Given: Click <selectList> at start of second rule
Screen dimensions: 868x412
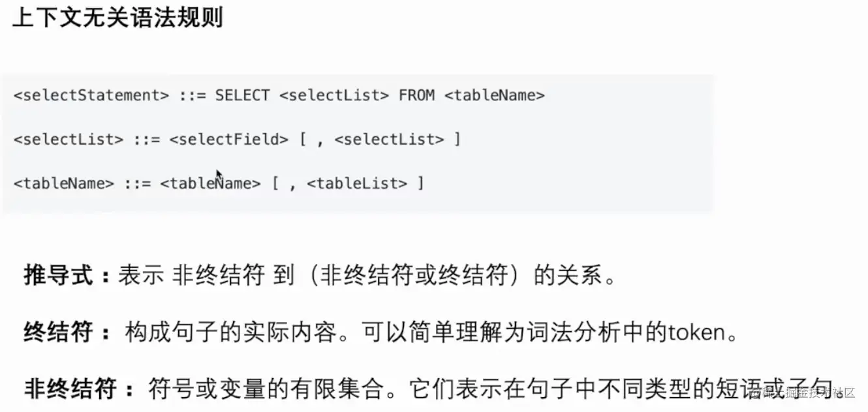Looking at the screenshot, I should point(69,139).
